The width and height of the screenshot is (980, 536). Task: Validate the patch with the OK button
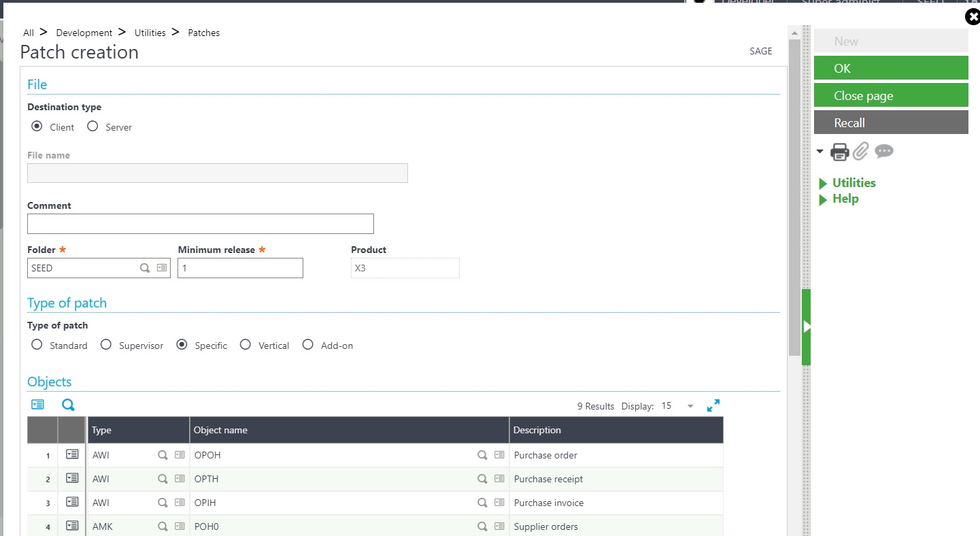point(890,67)
